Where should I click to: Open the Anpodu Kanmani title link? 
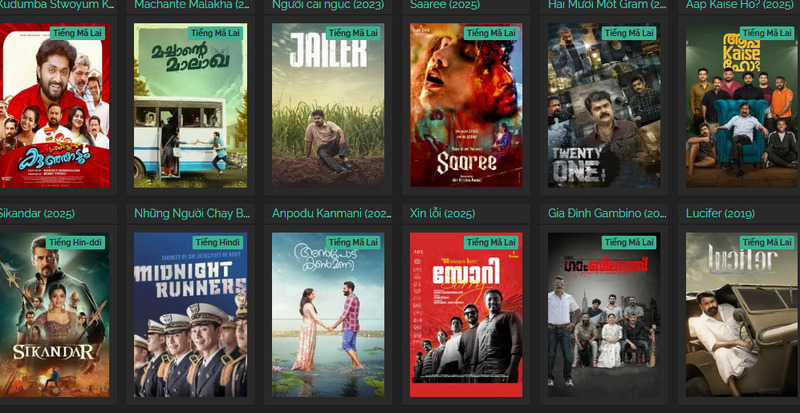[x=332, y=213]
